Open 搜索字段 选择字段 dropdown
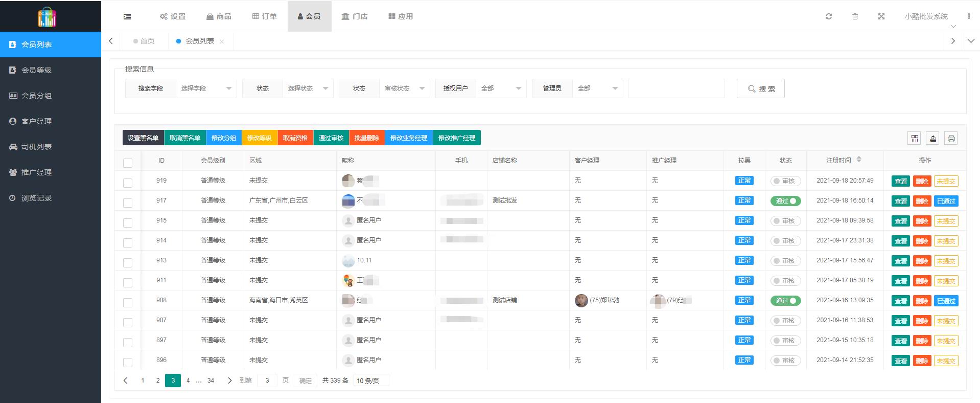The image size is (980, 403). 206,88
